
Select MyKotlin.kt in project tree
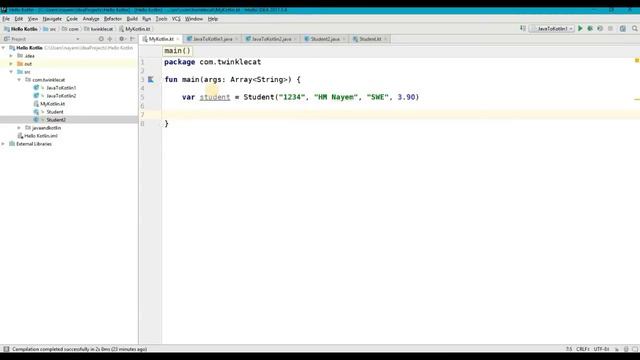52,104
